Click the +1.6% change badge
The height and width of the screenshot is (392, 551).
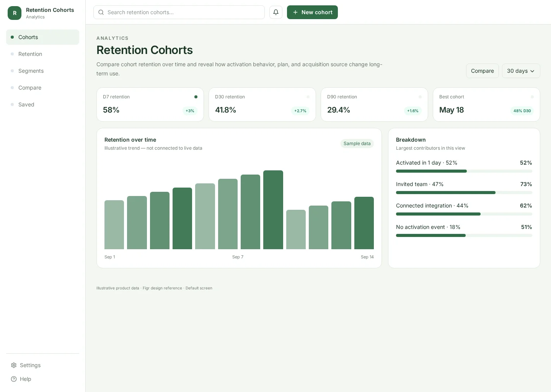[412, 111]
